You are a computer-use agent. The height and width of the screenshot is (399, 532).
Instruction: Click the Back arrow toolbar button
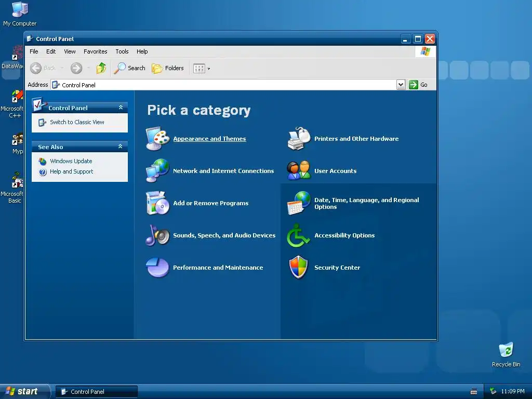pos(43,68)
